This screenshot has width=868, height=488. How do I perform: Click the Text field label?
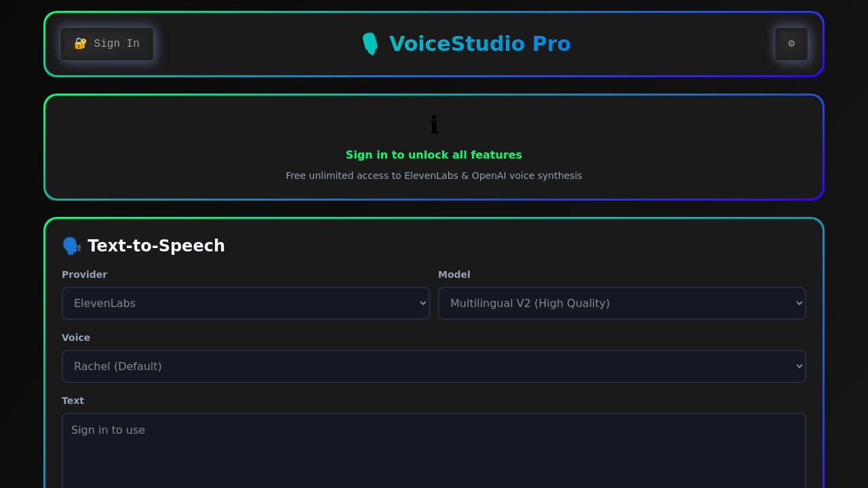pos(73,401)
